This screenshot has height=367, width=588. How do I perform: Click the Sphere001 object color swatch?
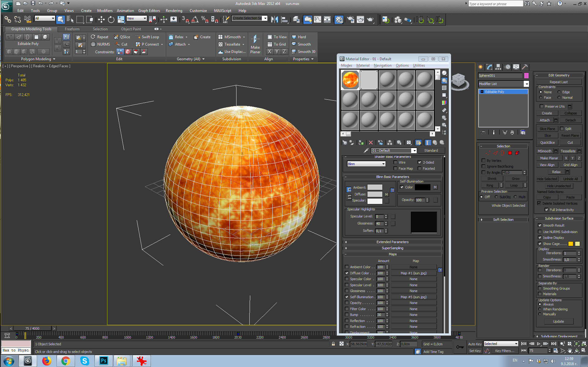coord(526,76)
